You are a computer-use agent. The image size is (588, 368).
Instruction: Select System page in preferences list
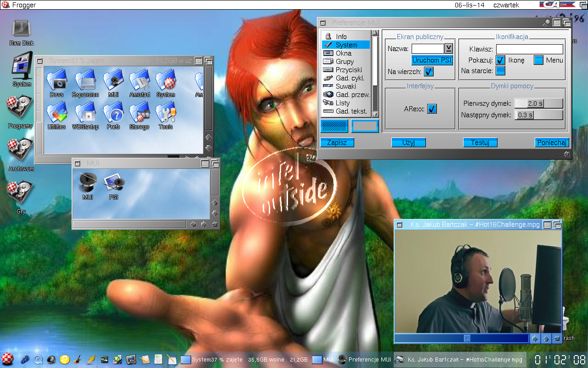pyautogui.click(x=346, y=45)
